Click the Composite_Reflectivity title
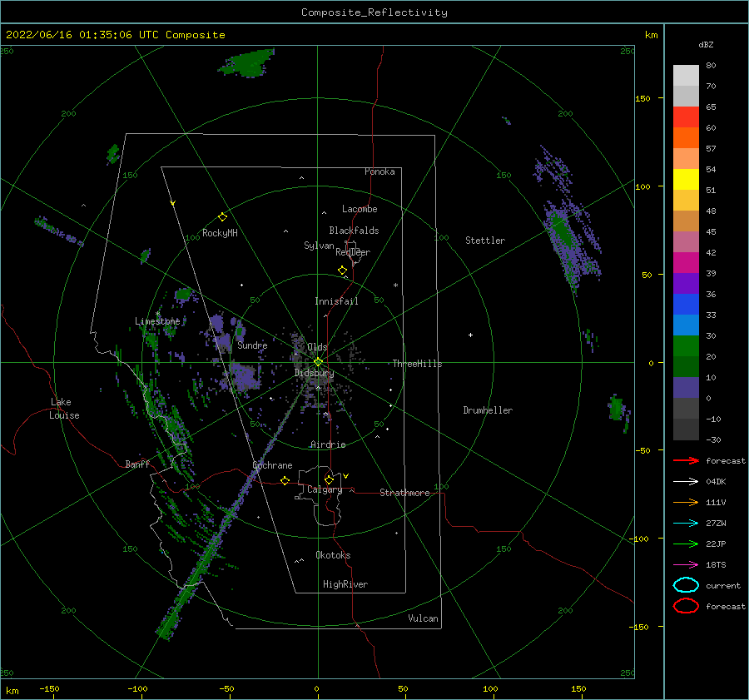Image resolution: width=749 pixels, height=700 pixels. pos(374,12)
